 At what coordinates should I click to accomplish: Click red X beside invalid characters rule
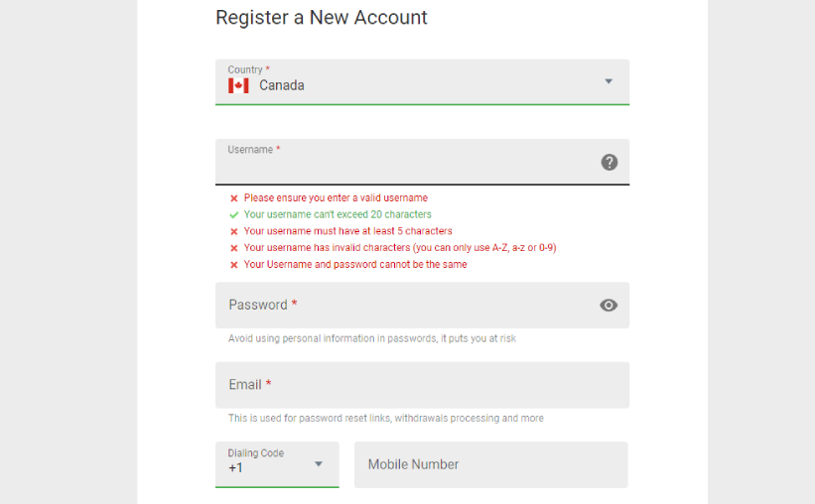pos(234,248)
